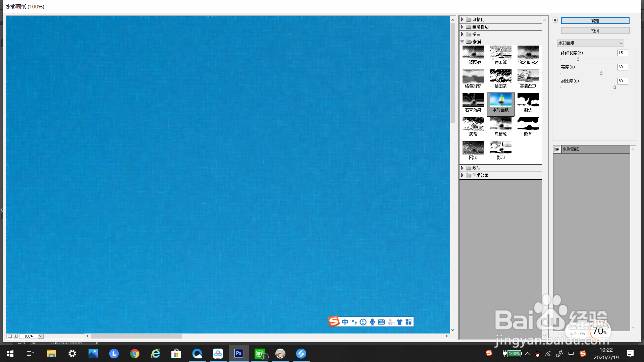The image size is (644, 362).
Task: Click the 网状 filter thumbnail
Action: [x=473, y=148]
